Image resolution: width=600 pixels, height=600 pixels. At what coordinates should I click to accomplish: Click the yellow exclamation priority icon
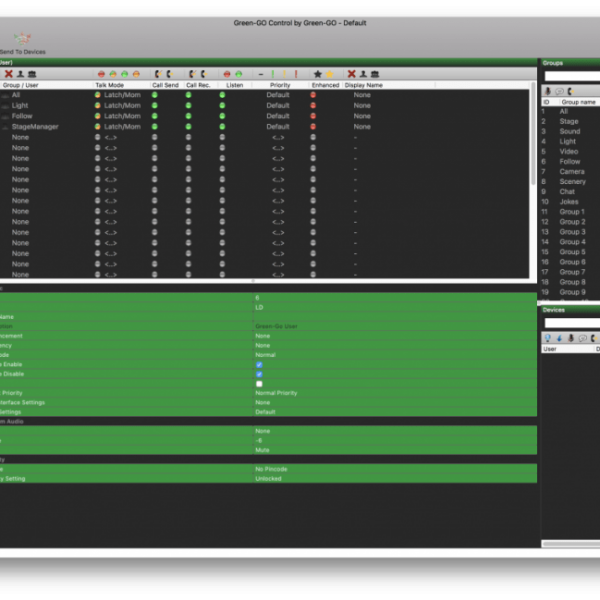[284, 74]
